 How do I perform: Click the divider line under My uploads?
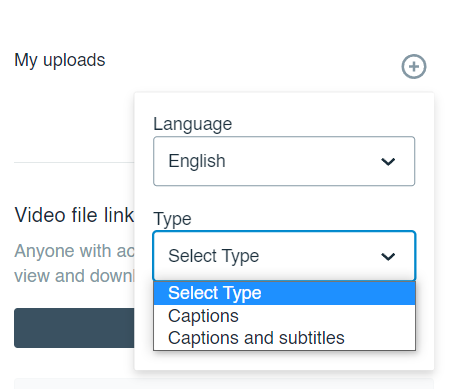point(74,163)
